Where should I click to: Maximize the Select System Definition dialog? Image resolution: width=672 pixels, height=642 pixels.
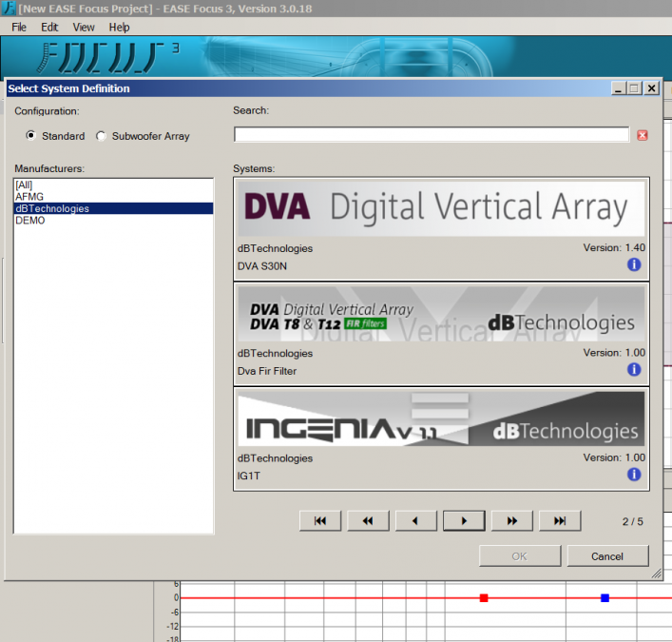coord(634,88)
